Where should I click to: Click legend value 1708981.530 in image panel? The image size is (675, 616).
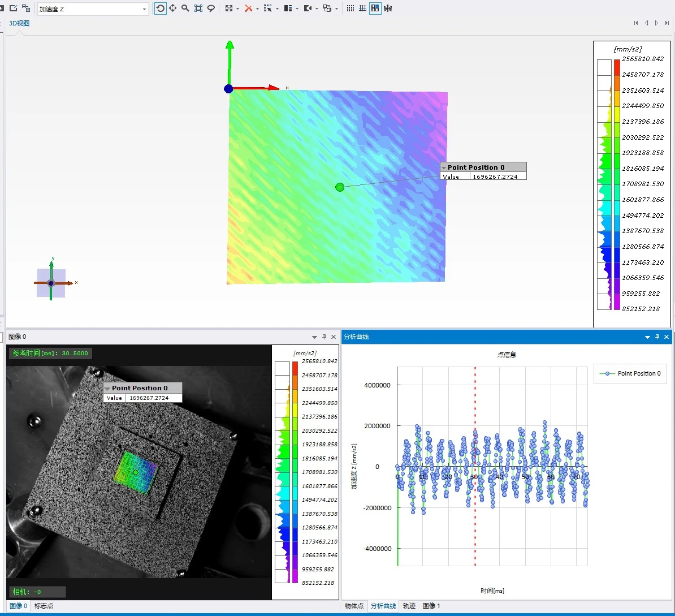coord(320,472)
